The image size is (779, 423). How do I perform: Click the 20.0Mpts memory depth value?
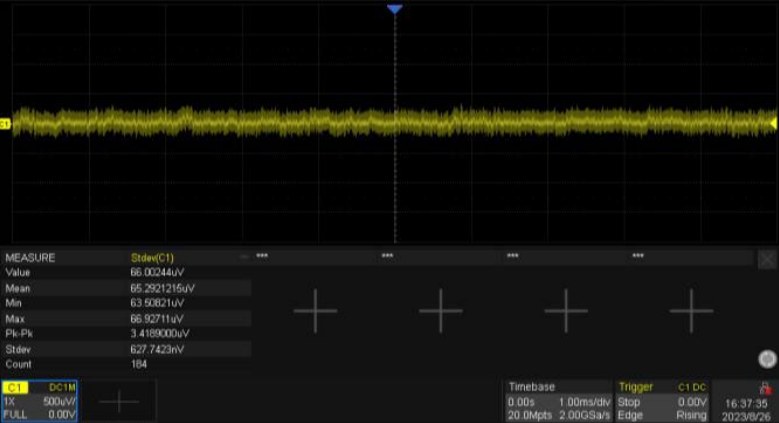click(530, 415)
